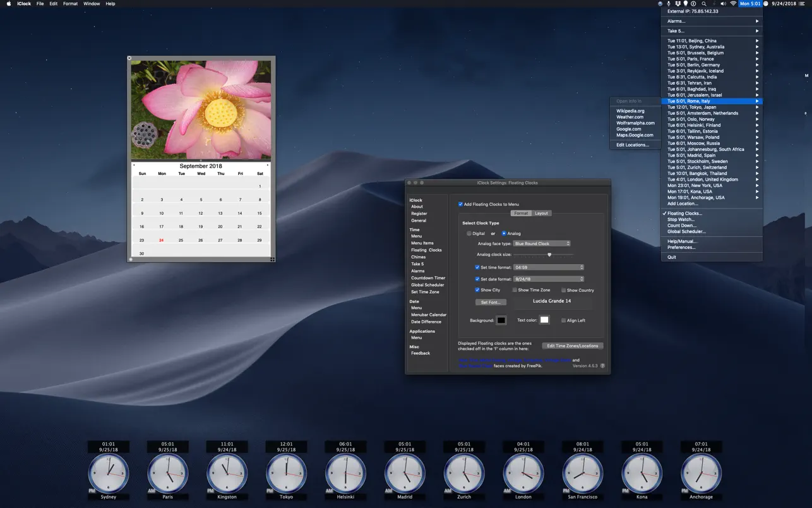Uncheck Add Floating Clocks to Menu
812x508 pixels.
[460, 204]
